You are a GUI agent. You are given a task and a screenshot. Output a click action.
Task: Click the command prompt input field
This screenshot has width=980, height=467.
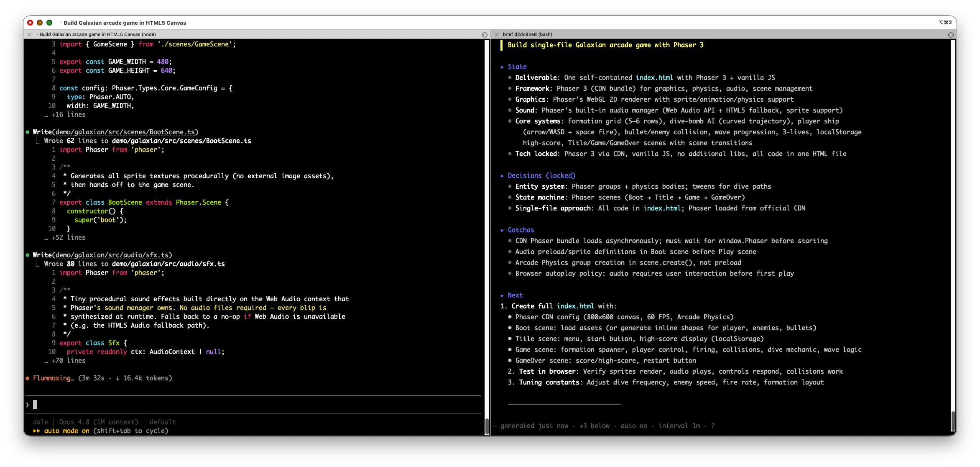pos(253,404)
